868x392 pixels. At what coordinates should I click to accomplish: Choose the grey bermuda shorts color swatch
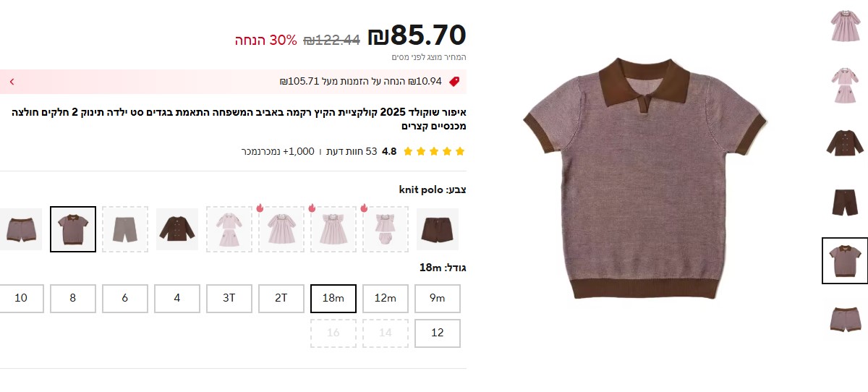(x=125, y=229)
